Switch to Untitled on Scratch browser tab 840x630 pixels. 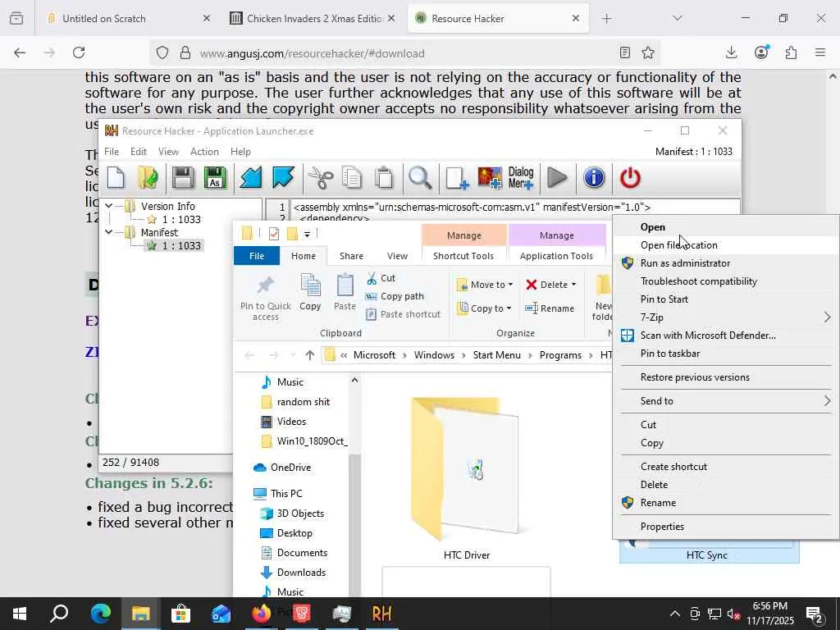click(x=125, y=18)
